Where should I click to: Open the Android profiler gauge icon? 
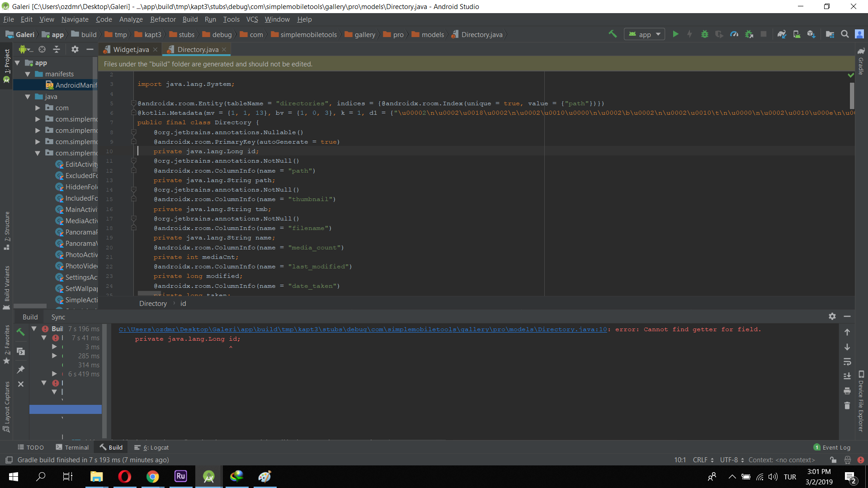pos(734,34)
